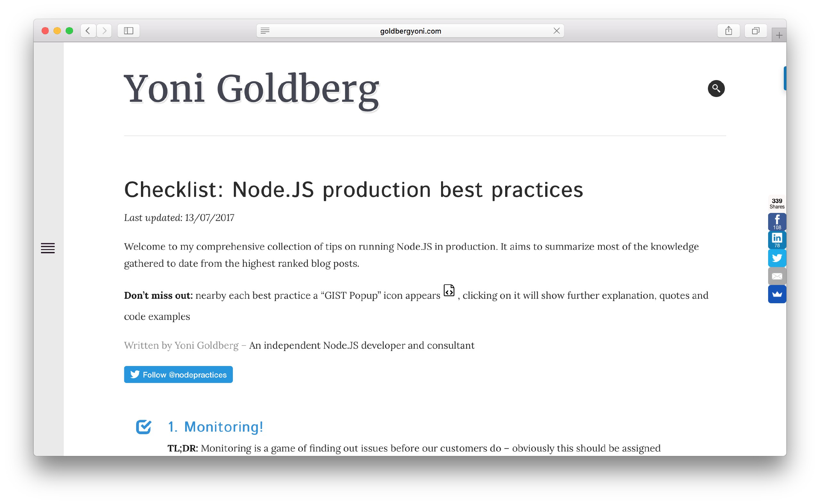Viewport: 820px width, 504px height.
Task: Click the blue tab on right edge
Action: (x=784, y=78)
